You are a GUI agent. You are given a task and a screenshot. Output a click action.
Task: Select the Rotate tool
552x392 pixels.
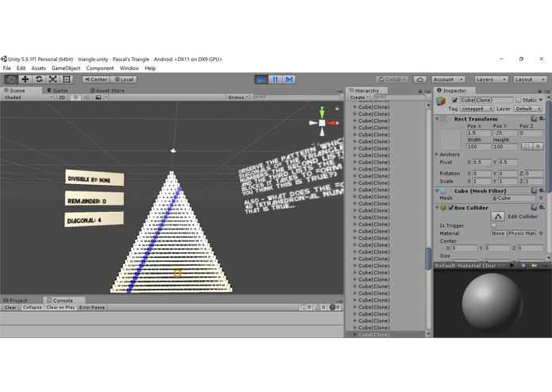coord(39,79)
